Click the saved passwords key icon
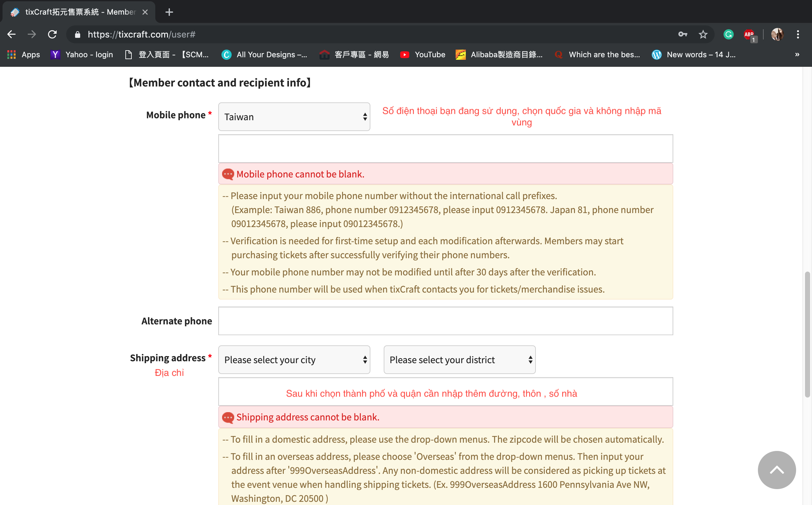This screenshot has width=812, height=505. click(683, 34)
